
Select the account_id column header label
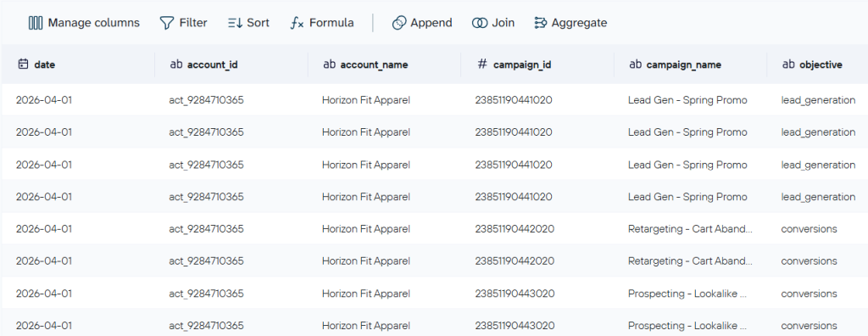[213, 64]
